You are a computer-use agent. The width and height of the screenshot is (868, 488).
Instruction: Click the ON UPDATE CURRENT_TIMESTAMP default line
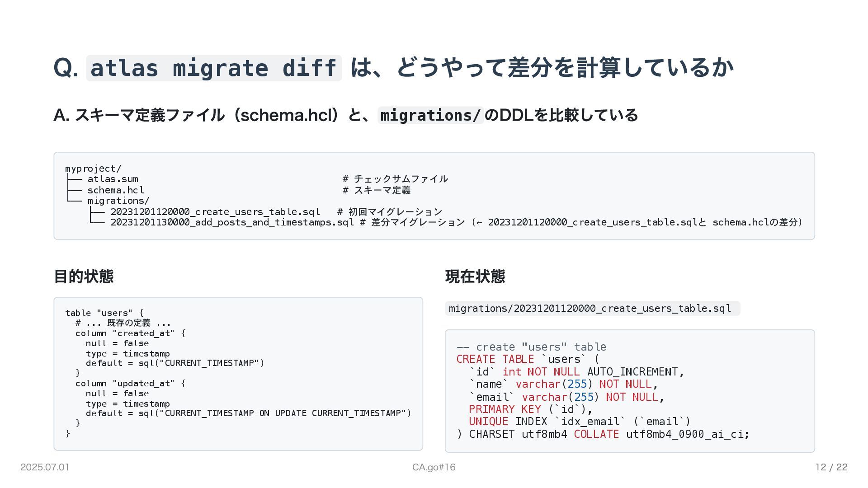(248, 413)
